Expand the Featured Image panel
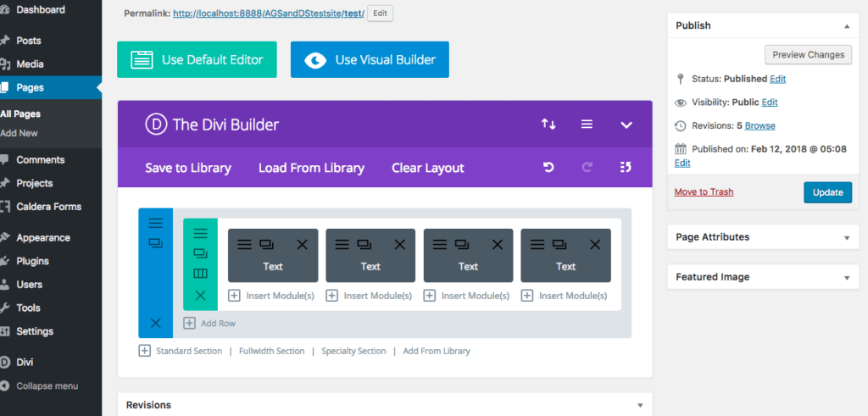 [x=847, y=278]
